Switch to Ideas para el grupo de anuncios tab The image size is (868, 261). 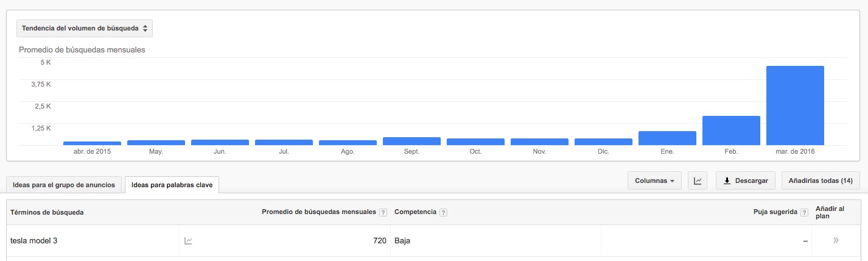click(x=64, y=185)
